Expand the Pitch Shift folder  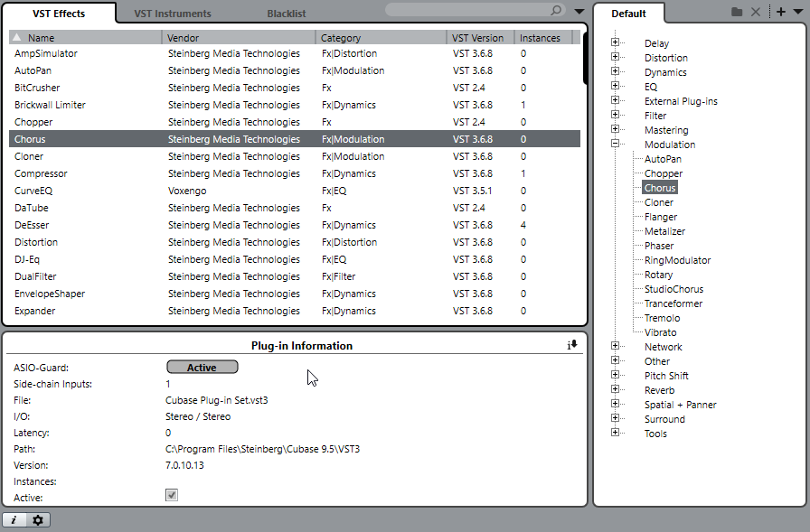click(x=615, y=375)
